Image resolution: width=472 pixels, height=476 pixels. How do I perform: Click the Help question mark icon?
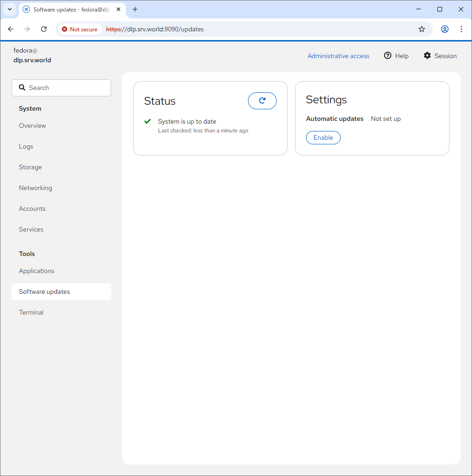coord(387,55)
